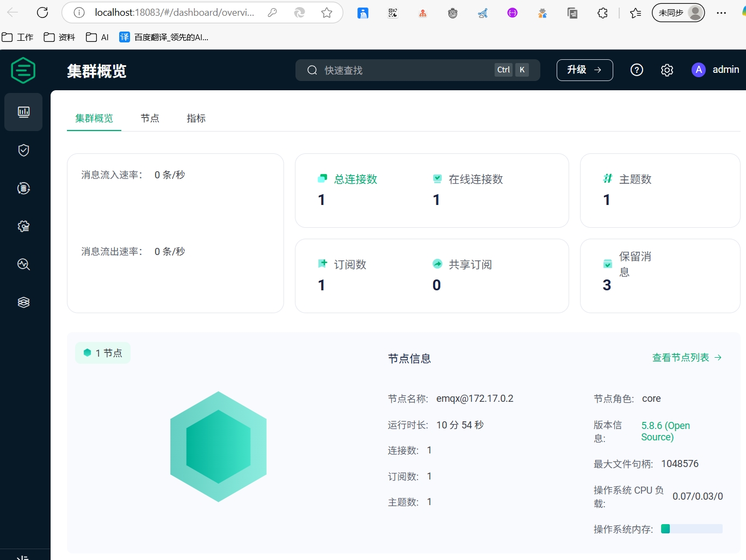Switch to the 节点 tab
746x560 pixels.
[x=150, y=118]
